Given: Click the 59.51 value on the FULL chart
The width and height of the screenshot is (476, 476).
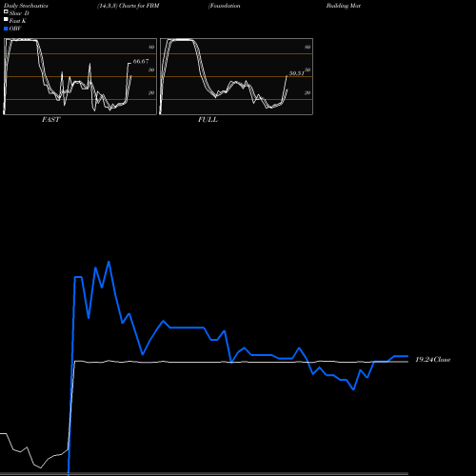Looking at the screenshot, I should (x=297, y=73).
